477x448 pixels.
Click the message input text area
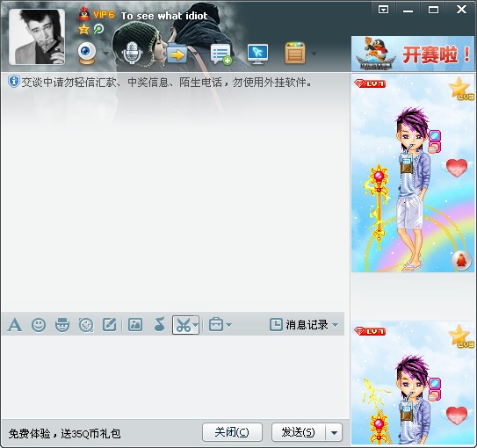coord(173,377)
